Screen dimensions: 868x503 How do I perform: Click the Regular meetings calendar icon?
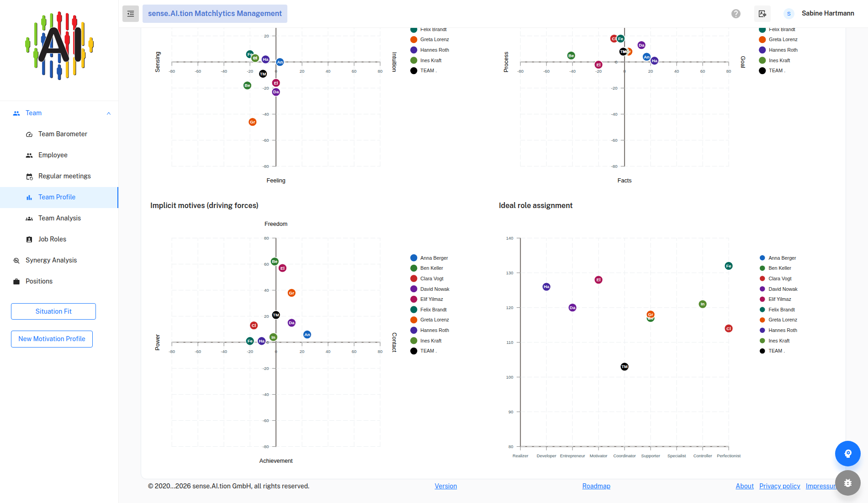pos(29,177)
